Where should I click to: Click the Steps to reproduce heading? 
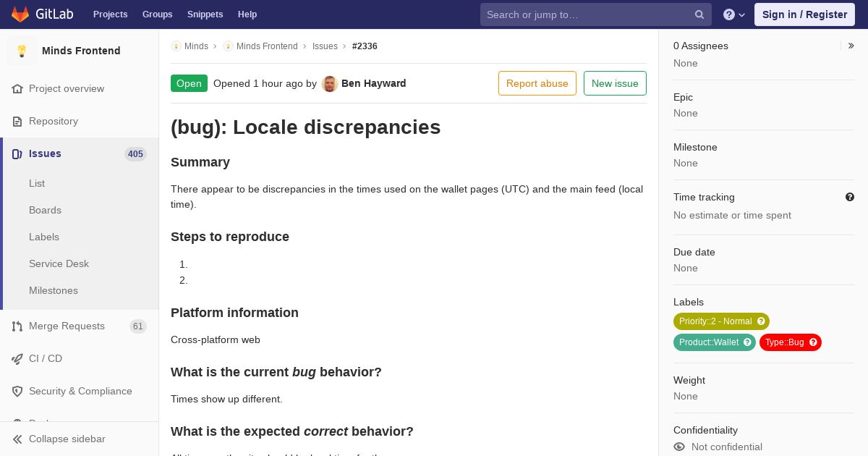click(230, 237)
